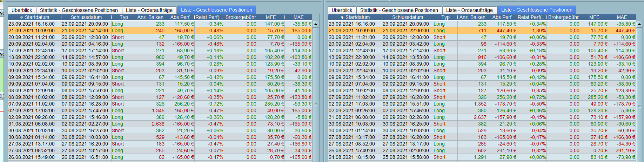Sort left table by Schlussdatum column header
This screenshot has width=644, height=162.
click(x=86, y=17)
